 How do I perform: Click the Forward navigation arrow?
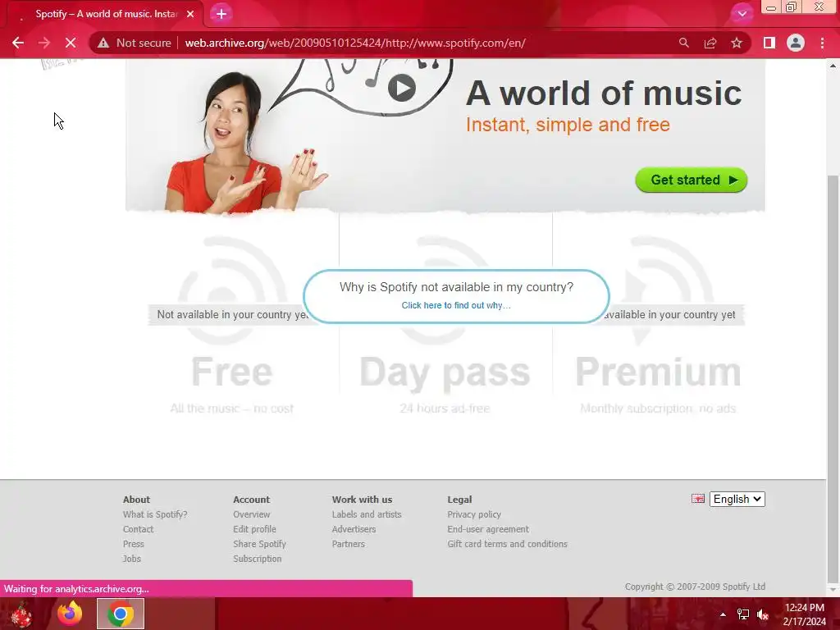(44, 43)
